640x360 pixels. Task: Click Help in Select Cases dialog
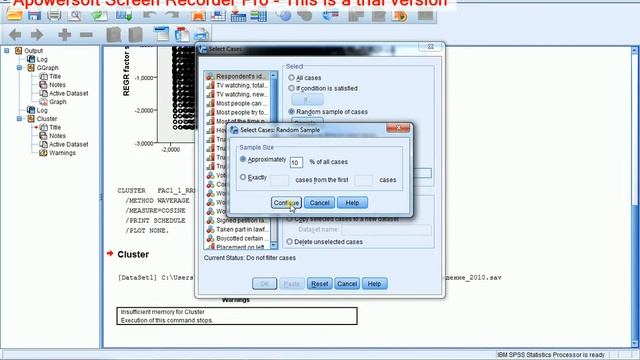[374, 284]
